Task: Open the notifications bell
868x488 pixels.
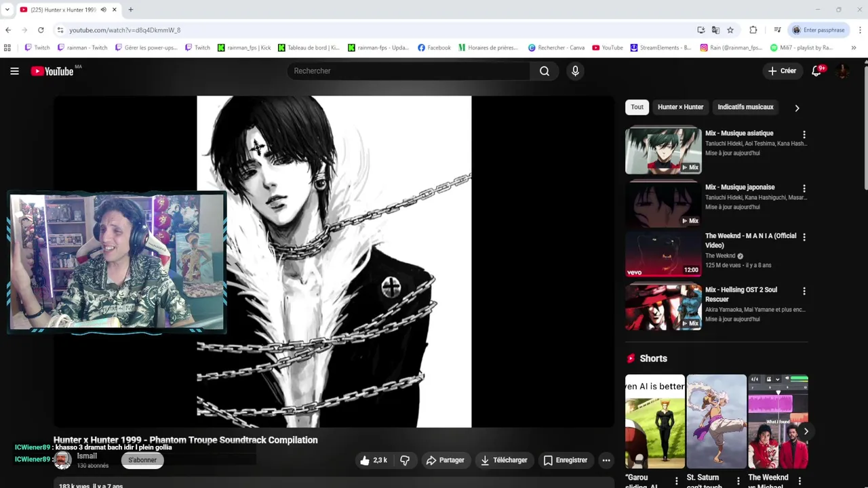Action: point(816,71)
